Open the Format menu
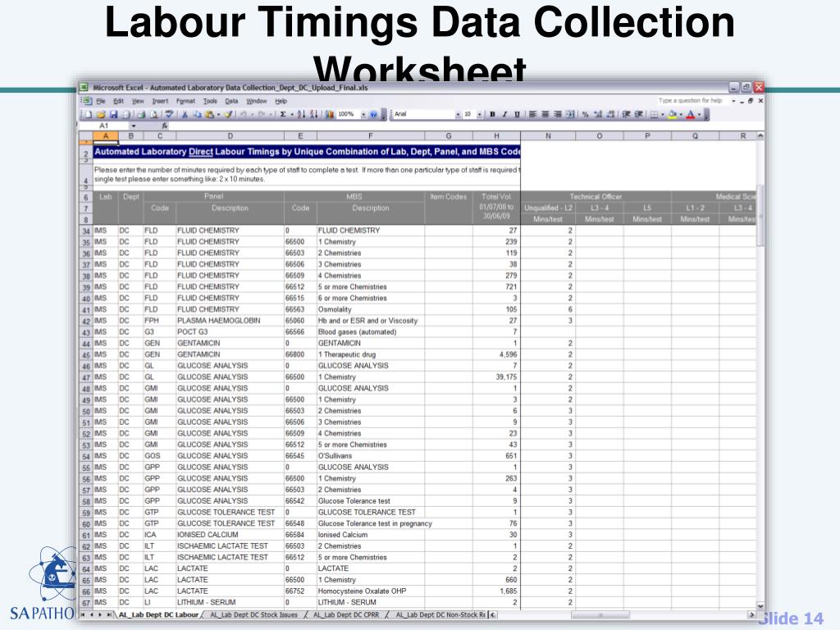 pos(185,101)
